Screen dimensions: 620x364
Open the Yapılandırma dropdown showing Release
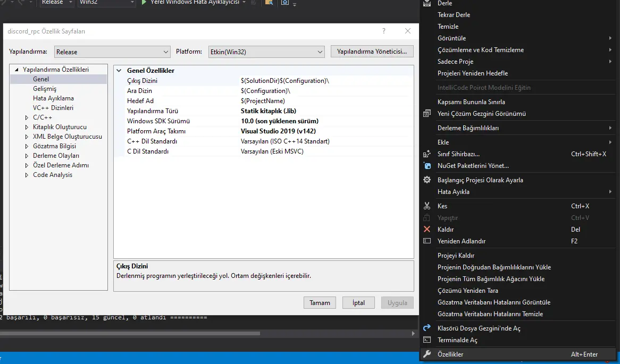pos(112,52)
